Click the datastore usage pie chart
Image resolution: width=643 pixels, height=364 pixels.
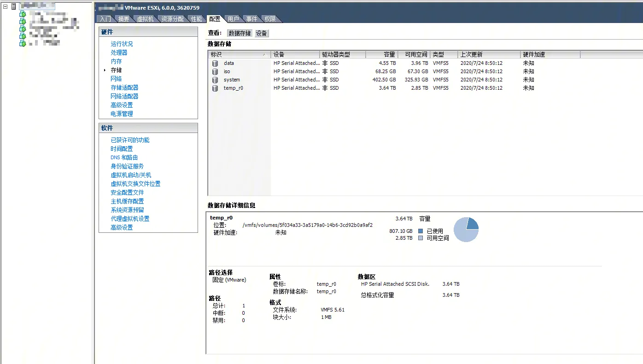pos(466,230)
